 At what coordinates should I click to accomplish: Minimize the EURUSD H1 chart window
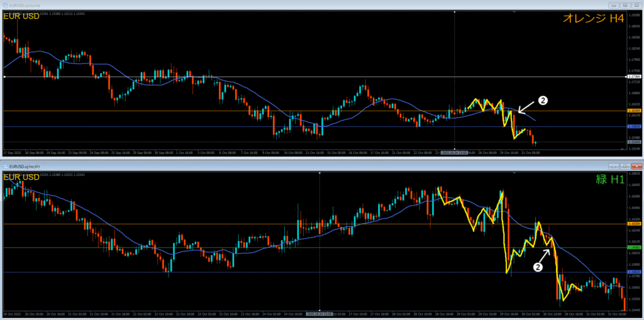pos(614,166)
